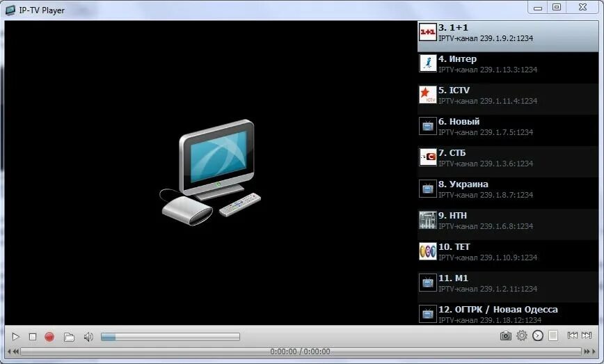
Task: Open the scheduler clock icon
Action: [x=538, y=336]
